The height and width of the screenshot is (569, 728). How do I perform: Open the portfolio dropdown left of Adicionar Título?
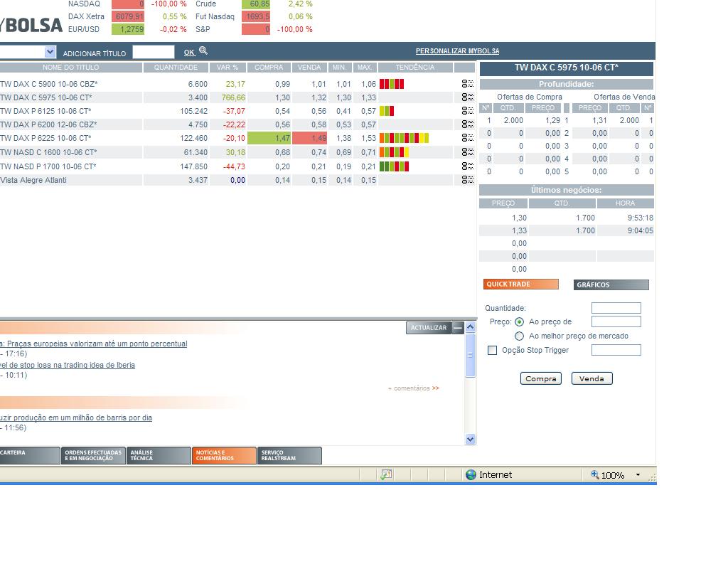point(50,52)
